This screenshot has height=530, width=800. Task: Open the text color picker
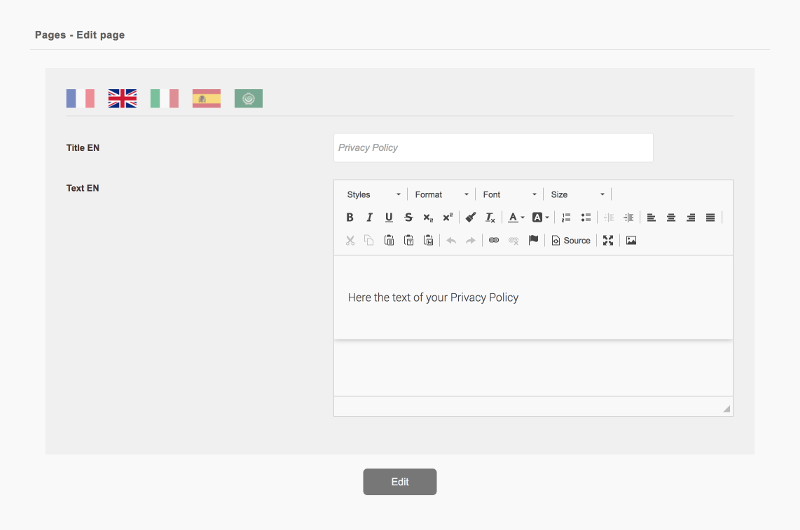pyautogui.click(x=515, y=217)
